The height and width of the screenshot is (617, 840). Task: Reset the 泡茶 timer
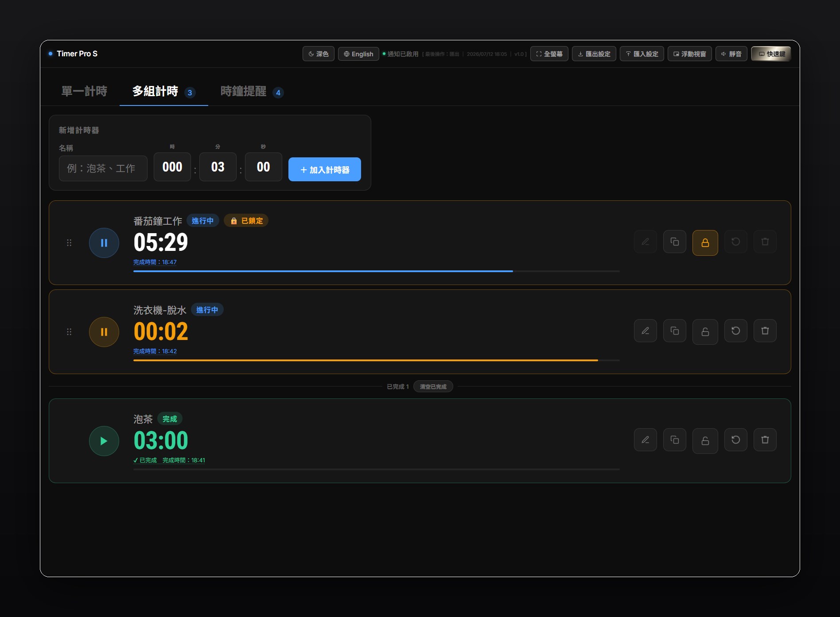736,440
